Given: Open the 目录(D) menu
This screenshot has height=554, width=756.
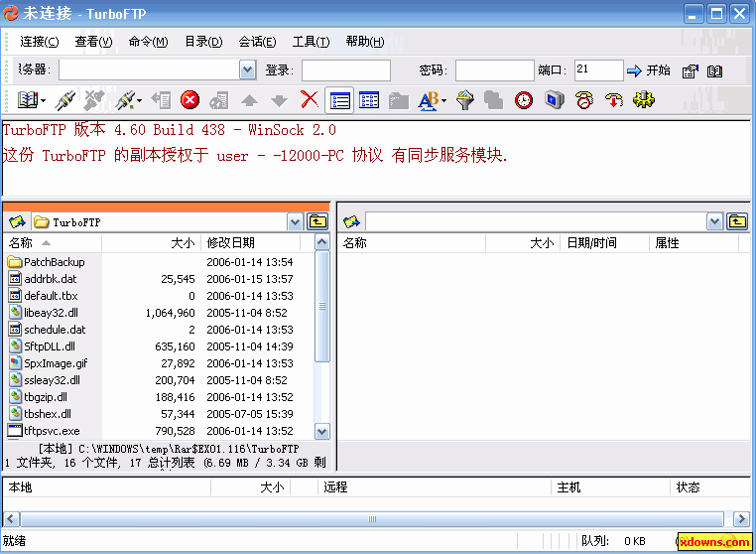Looking at the screenshot, I should (x=203, y=42).
